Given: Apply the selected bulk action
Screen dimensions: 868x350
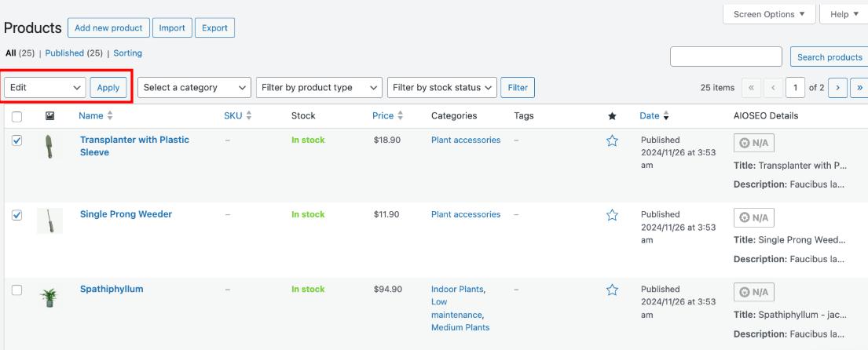Looking at the screenshot, I should (x=108, y=88).
